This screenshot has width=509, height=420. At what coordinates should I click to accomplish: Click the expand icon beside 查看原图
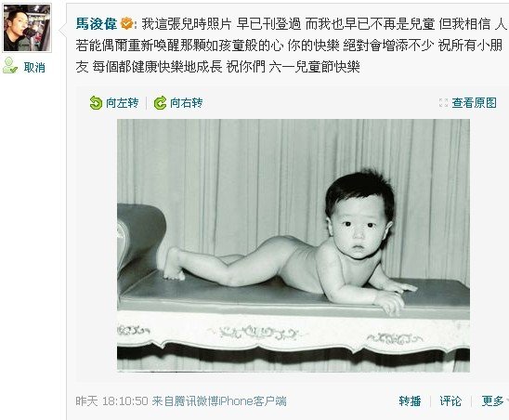443,103
